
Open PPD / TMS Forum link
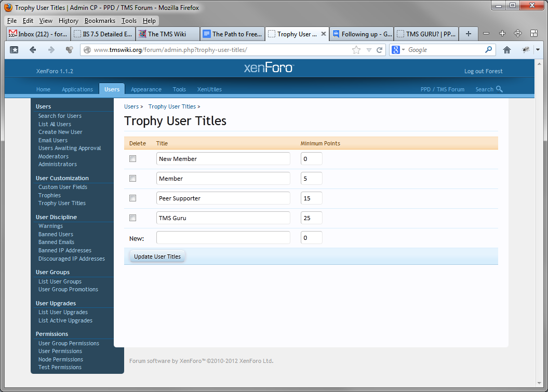[x=443, y=89]
